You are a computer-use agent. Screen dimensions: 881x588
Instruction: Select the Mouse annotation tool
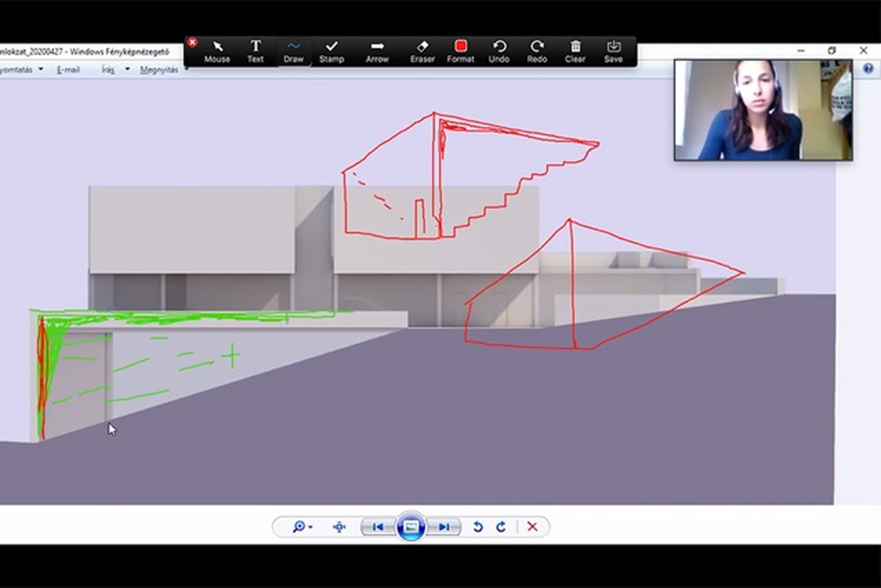[217, 51]
